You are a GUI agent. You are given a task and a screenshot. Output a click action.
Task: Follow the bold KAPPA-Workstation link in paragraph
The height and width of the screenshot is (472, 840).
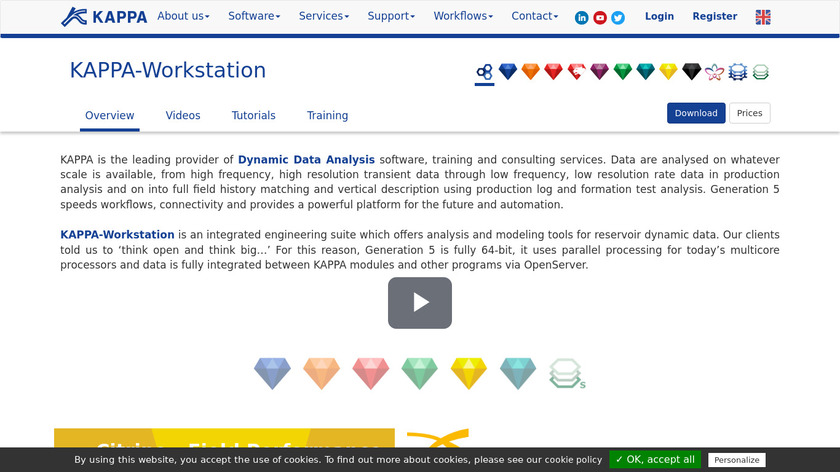(x=117, y=235)
